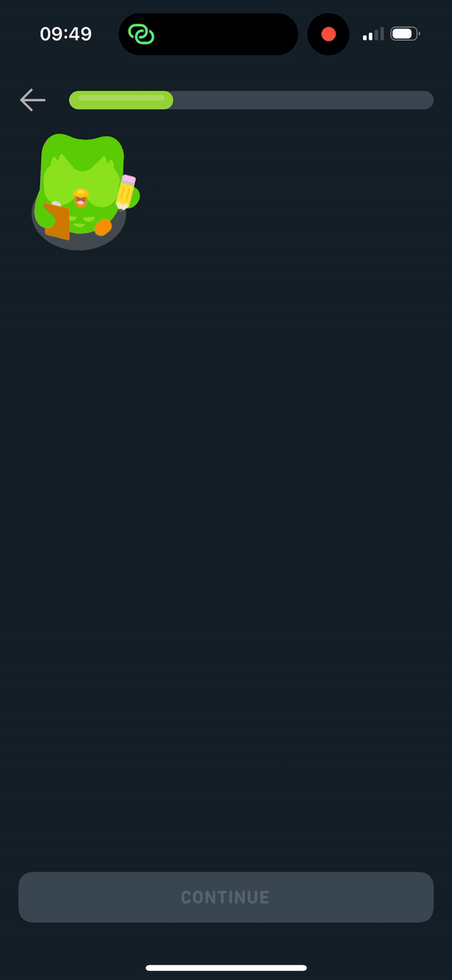Image resolution: width=452 pixels, height=980 pixels.
Task: Tap the Duo owl mascot
Action: pyautogui.click(x=83, y=188)
